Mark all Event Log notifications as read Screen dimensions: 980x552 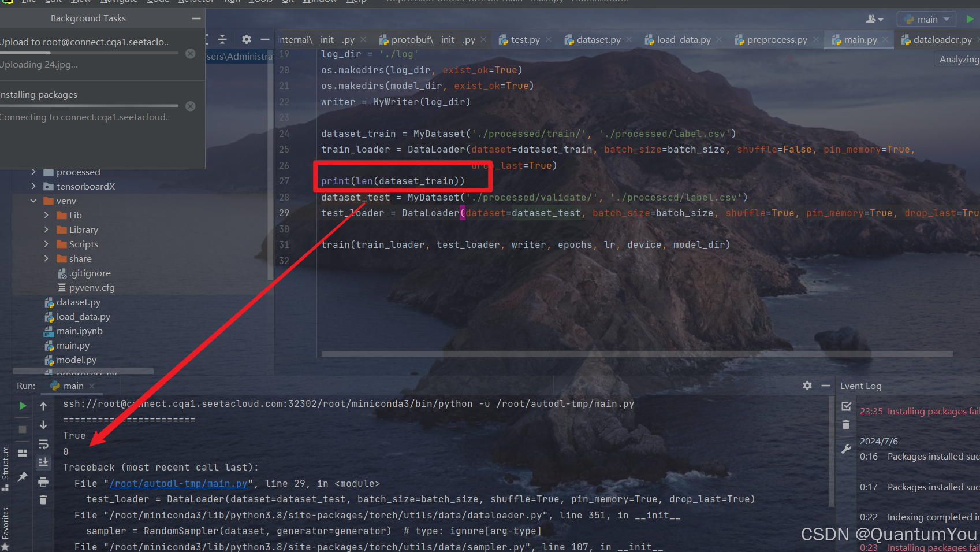[x=847, y=406]
